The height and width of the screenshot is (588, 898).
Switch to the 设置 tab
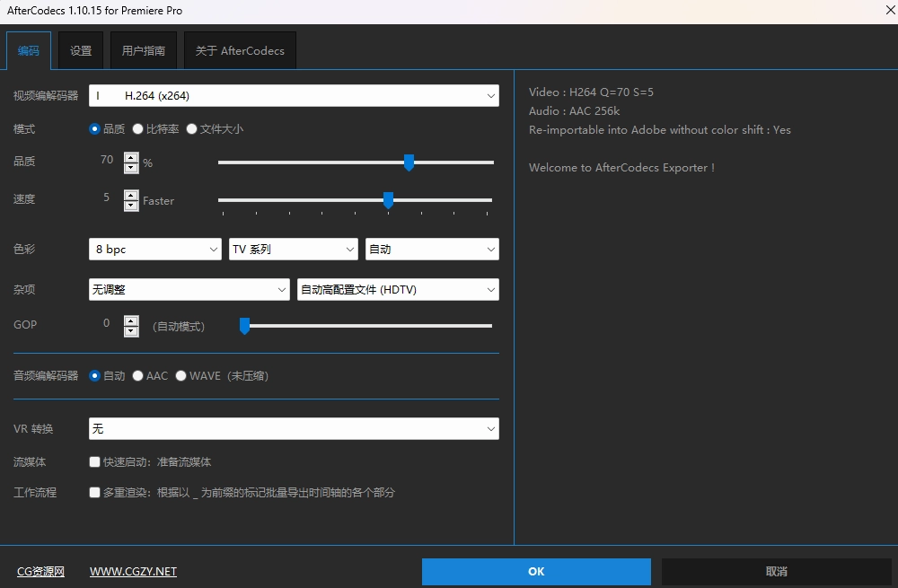point(81,51)
